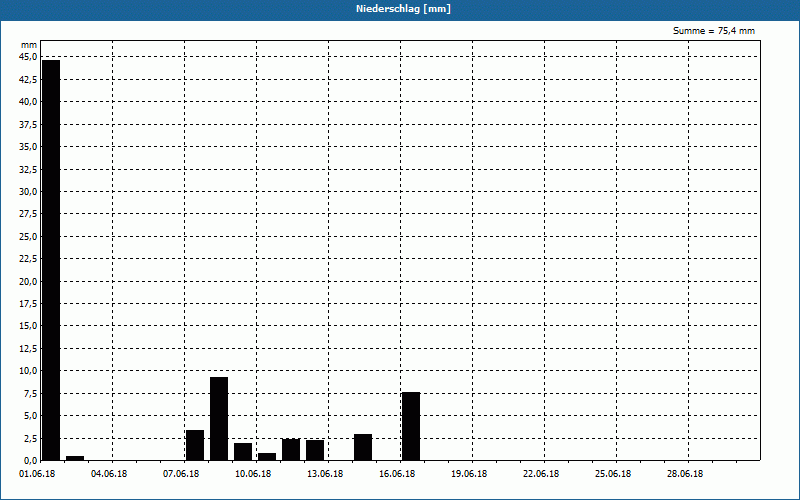
Task: Select the tallest bar for 01.06.18
Action: (x=51, y=260)
